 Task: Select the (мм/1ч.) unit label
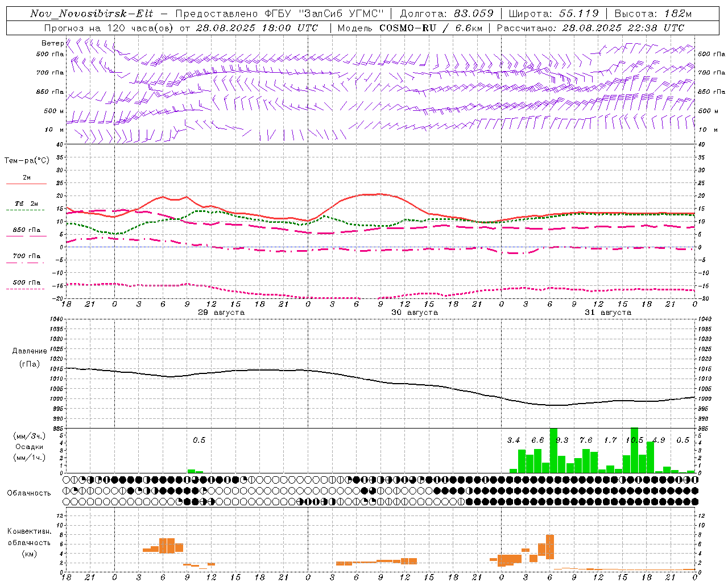tap(30, 458)
